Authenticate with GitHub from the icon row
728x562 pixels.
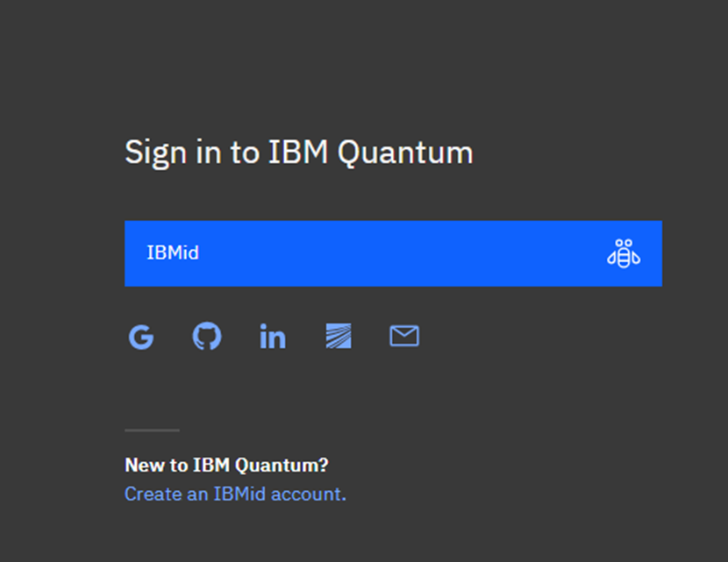pos(206,336)
